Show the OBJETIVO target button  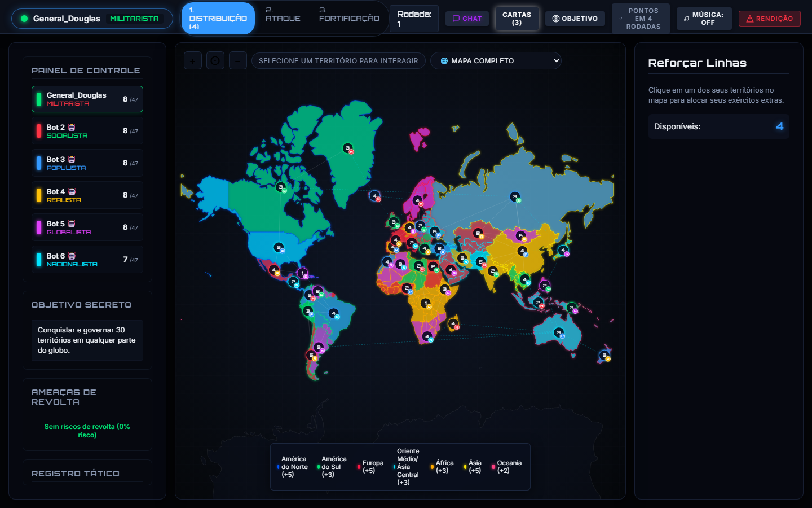click(x=575, y=19)
